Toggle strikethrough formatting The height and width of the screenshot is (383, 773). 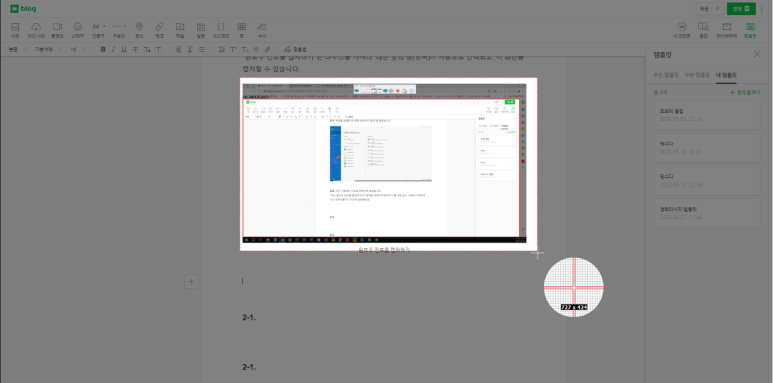pos(136,49)
